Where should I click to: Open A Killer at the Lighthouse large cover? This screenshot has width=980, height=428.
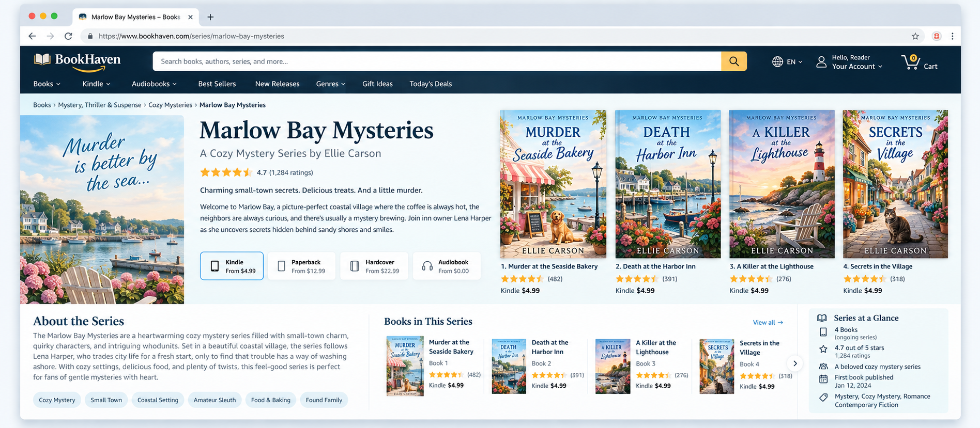pyautogui.click(x=782, y=184)
